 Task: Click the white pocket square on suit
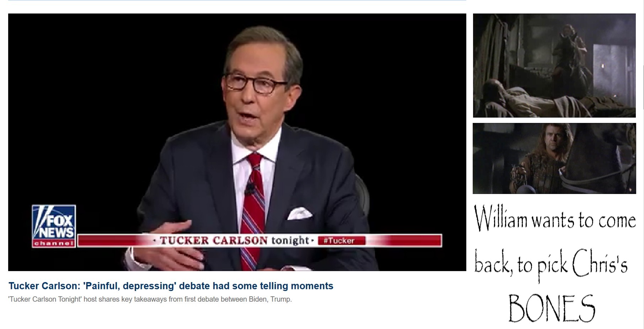[x=300, y=213]
